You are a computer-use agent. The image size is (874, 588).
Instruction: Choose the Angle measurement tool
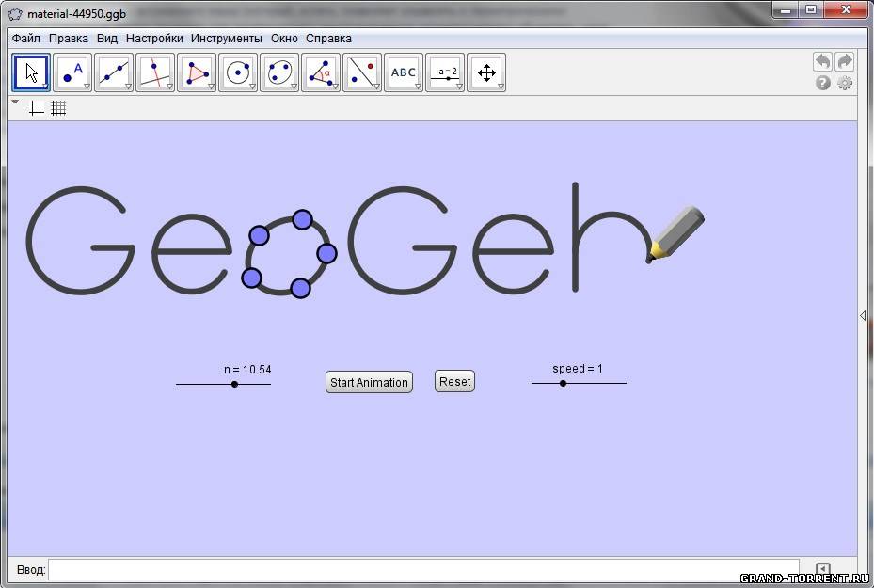tap(321, 72)
